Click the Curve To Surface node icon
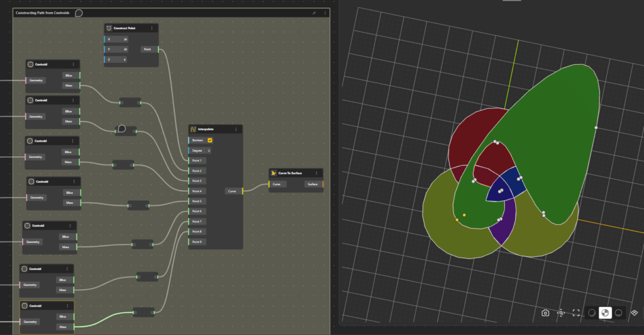This screenshot has width=644, height=335. (x=273, y=172)
